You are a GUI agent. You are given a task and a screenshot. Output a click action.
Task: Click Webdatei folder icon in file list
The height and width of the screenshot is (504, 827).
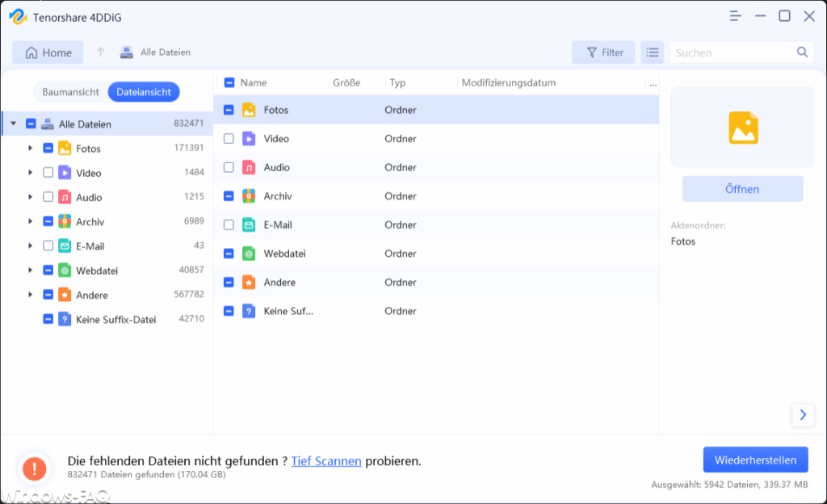[x=249, y=254]
